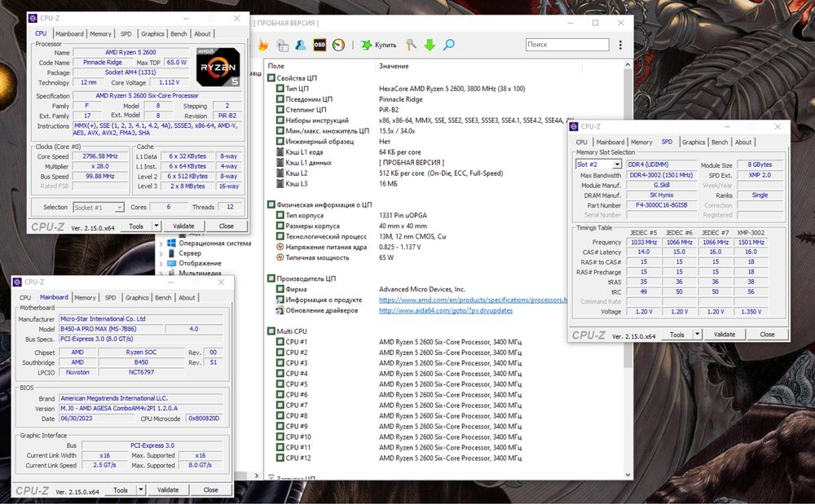
Task: Click the gauge benchmark icon in AIDA64
Action: click(338, 45)
